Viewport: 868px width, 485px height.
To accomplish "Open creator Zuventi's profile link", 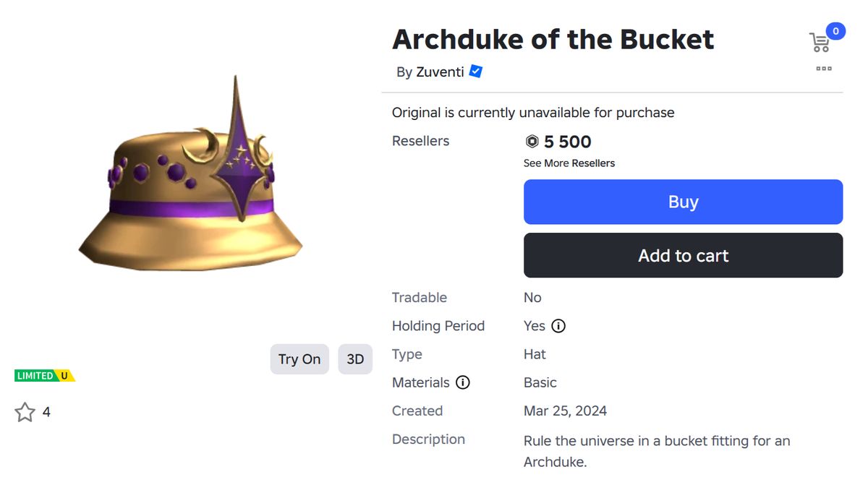I will click(x=440, y=72).
